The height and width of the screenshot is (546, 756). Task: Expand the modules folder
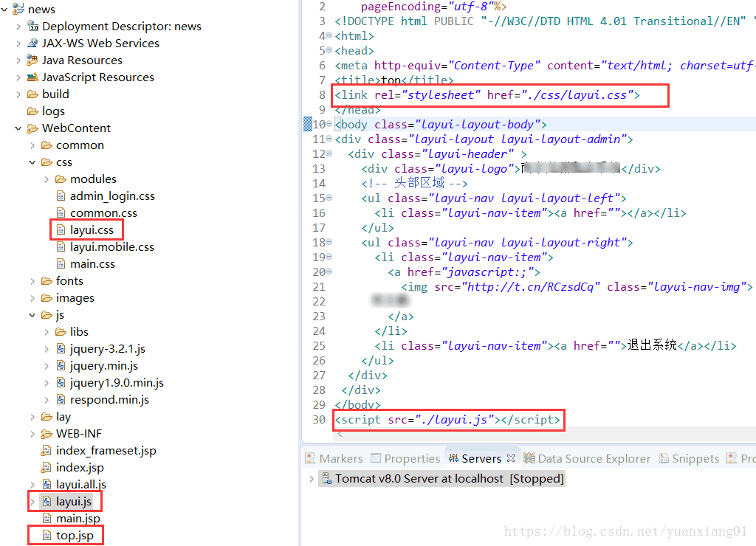point(47,179)
